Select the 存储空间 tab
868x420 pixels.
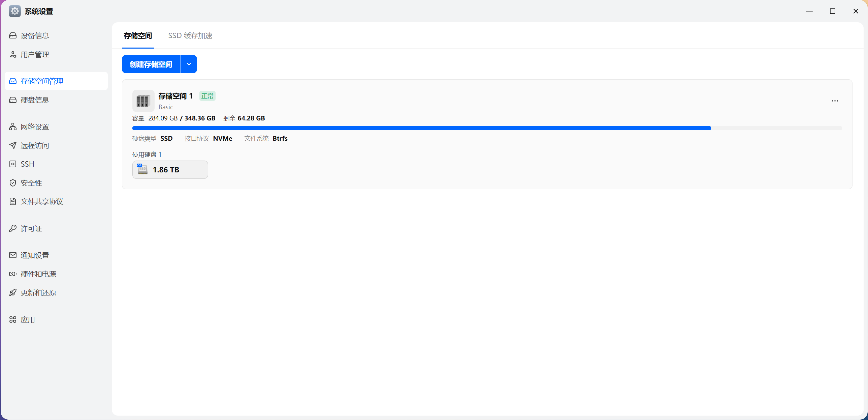pos(137,36)
